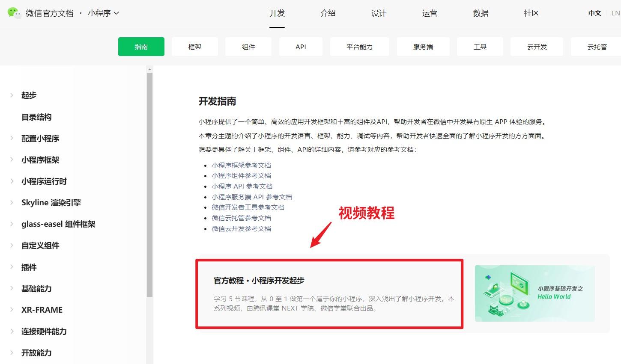The width and height of the screenshot is (621, 364).
Task: Expand the 小程序框架 sidebar chevron
Action: (12, 160)
